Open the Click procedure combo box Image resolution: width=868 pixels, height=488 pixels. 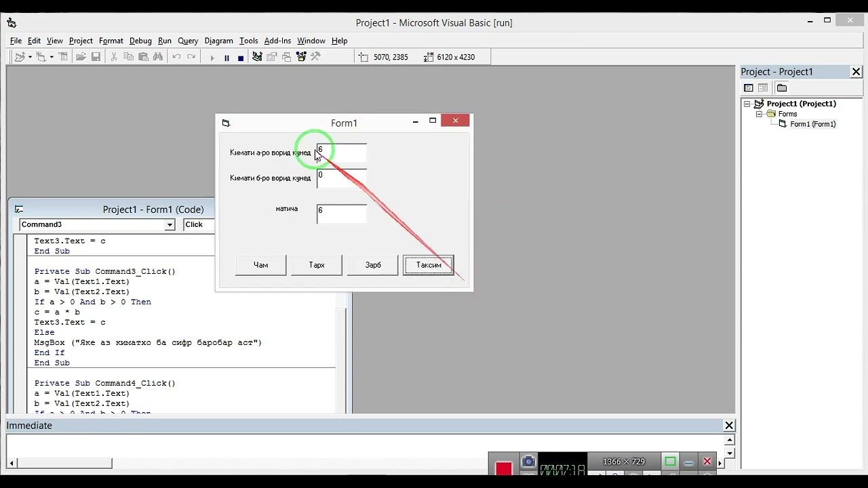[198, 224]
